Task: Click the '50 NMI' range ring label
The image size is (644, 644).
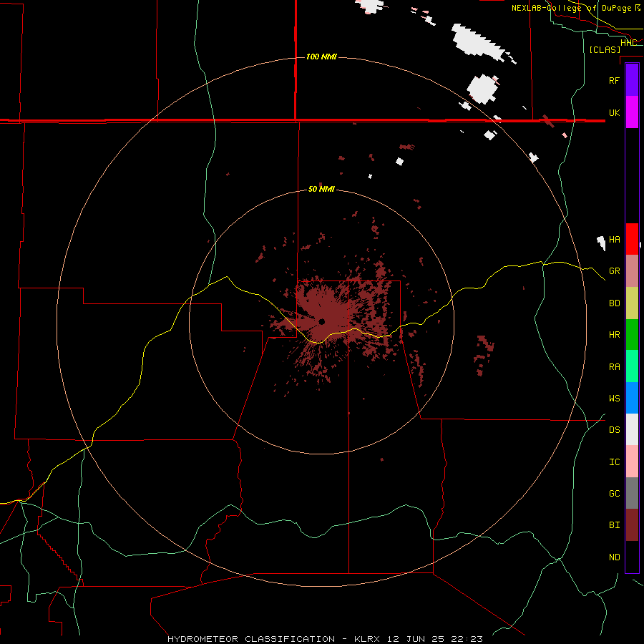Action: point(321,189)
